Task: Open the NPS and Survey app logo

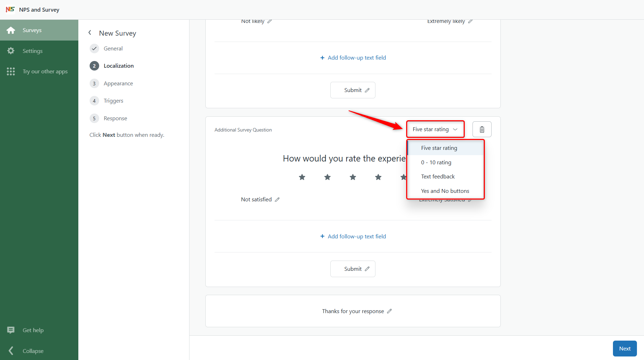Action: coord(10,10)
